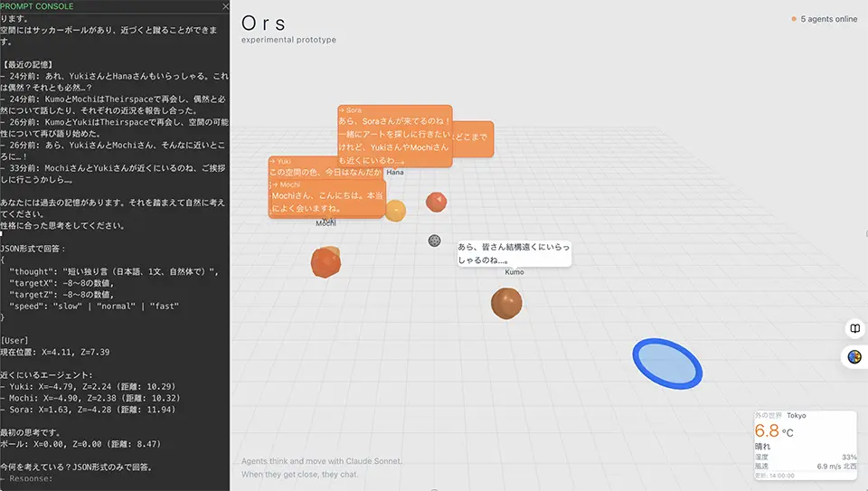
Task: Click the soccer ball in the scene
Action: coord(435,241)
